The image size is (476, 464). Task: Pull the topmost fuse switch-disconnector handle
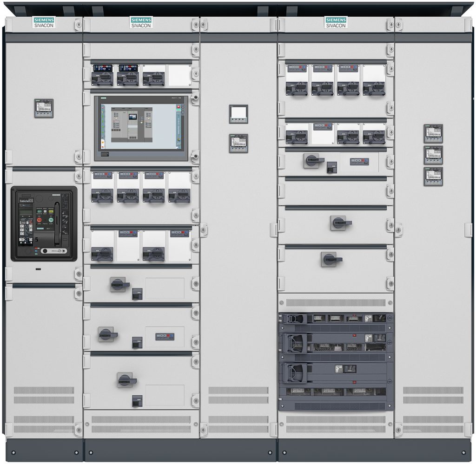[x=296, y=319]
